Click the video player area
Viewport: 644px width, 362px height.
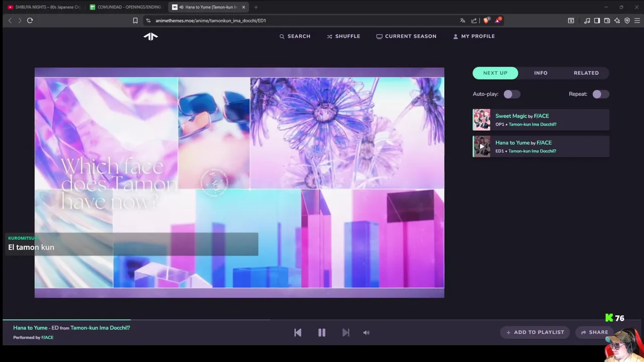[239, 183]
